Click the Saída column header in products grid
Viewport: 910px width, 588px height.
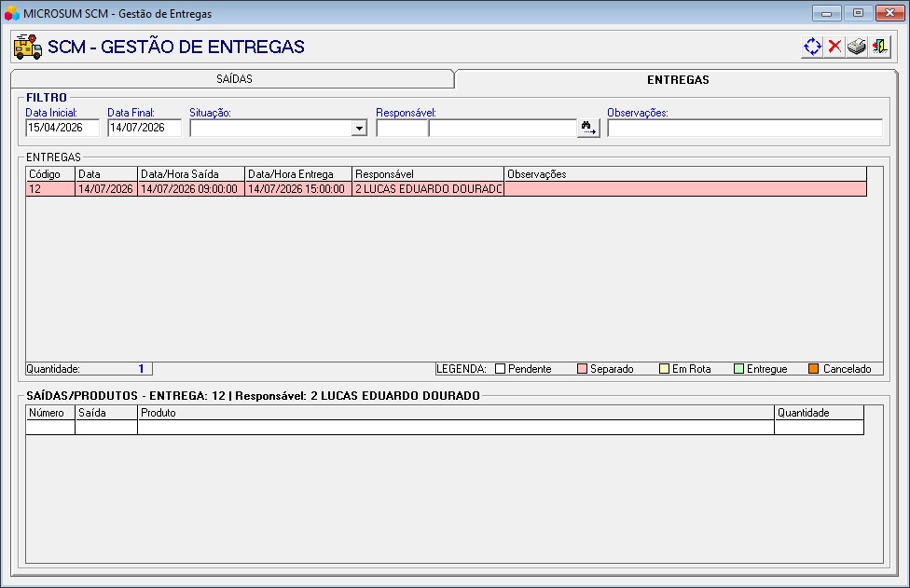106,413
